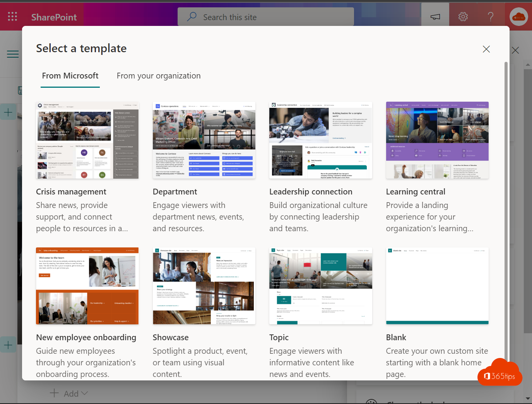Open the Help question mark icon

490,17
